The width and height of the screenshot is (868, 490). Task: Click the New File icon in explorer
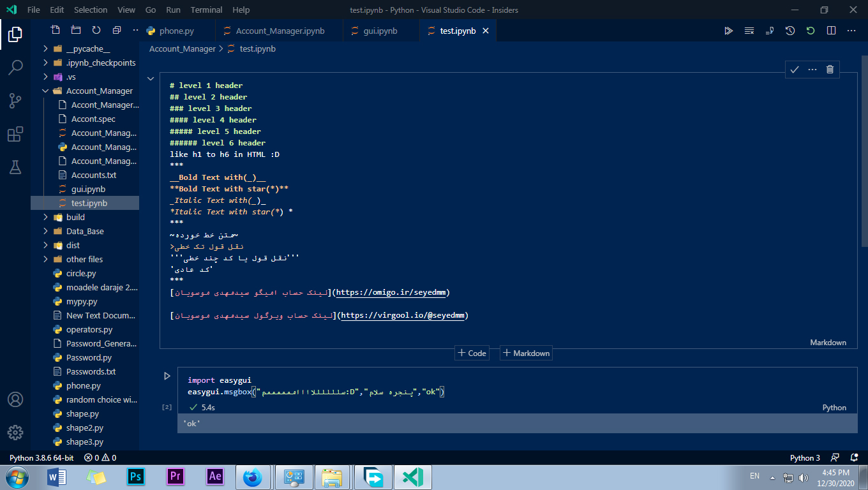click(56, 30)
